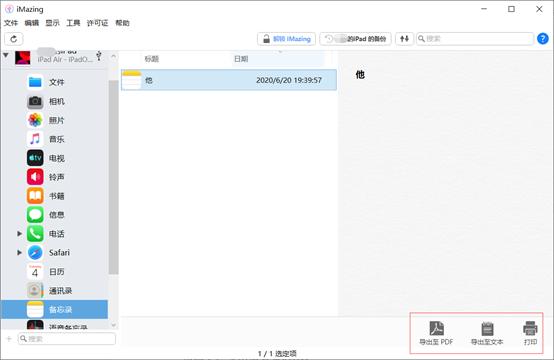
Task: Click the 打印 print icon
Action: (530, 333)
